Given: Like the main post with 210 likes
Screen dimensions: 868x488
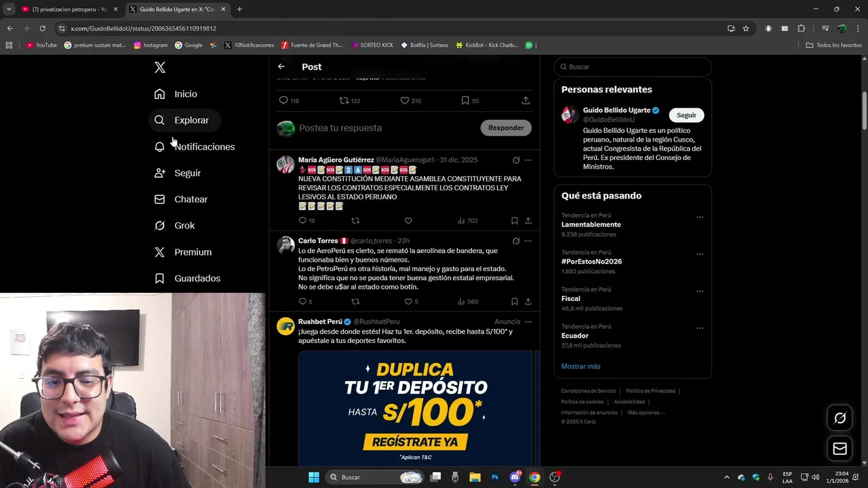Looking at the screenshot, I should click(x=410, y=100).
